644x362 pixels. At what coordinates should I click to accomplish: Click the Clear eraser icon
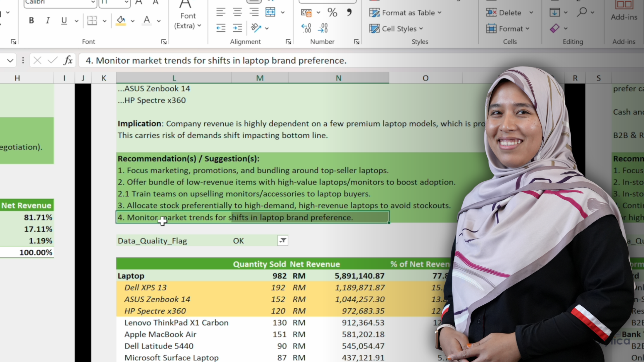tap(555, 28)
